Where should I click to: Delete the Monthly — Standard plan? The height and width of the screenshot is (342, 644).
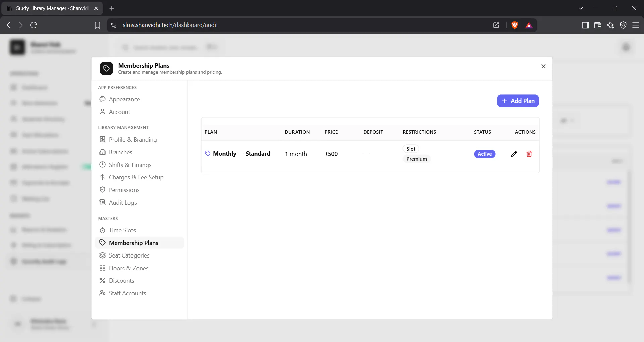[x=529, y=154]
